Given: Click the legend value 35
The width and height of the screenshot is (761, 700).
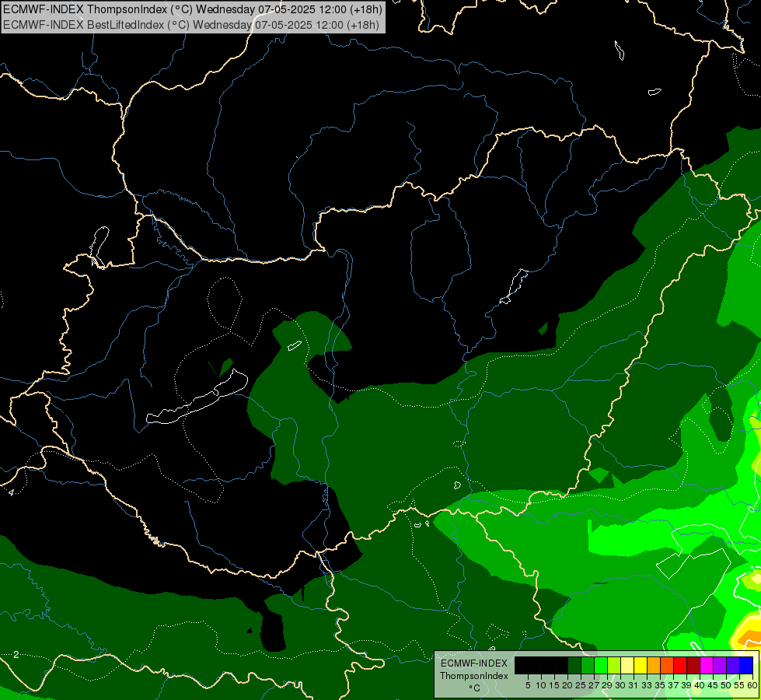Looking at the screenshot, I should pyautogui.click(x=660, y=685).
